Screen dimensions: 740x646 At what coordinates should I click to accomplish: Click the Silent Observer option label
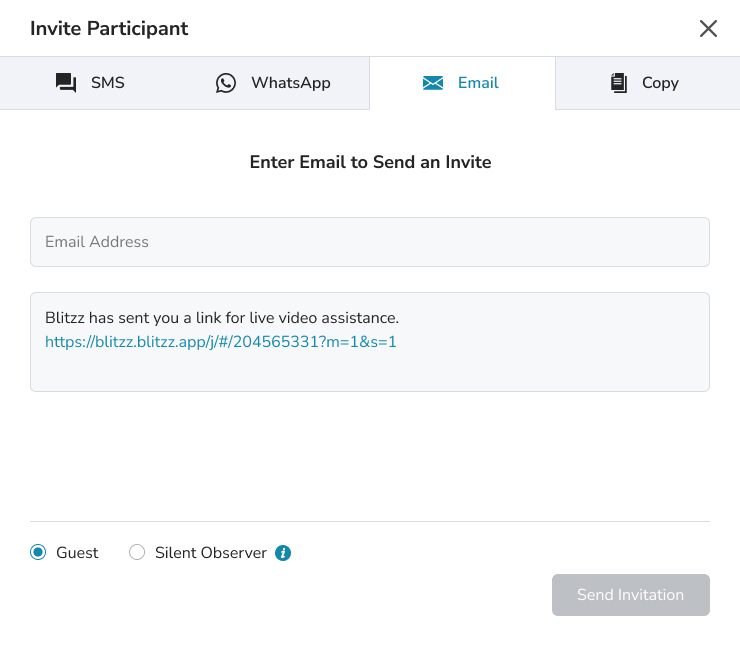tap(211, 553)
